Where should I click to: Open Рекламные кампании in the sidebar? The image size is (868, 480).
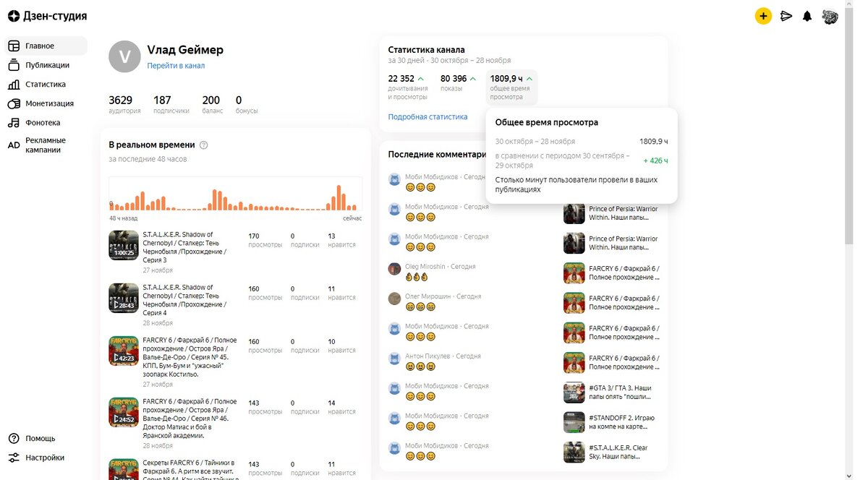pyautogui.click(x=46, y=145)
